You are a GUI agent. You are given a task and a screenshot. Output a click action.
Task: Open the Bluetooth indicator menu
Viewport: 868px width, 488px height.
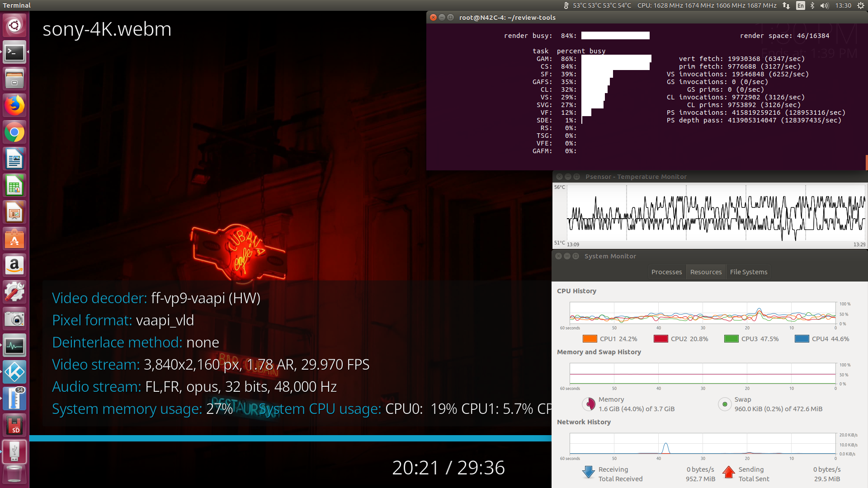coord(812,5)
